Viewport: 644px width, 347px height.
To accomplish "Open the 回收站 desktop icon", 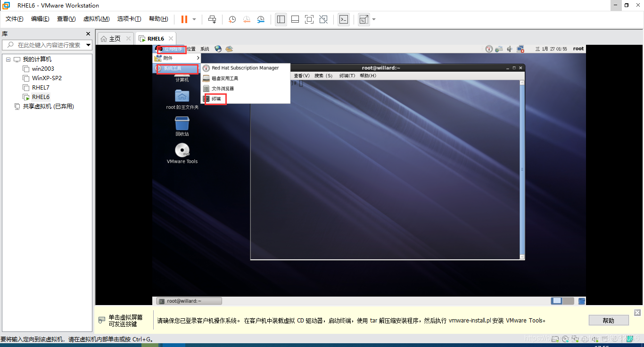I will click(x=182, y=126).
